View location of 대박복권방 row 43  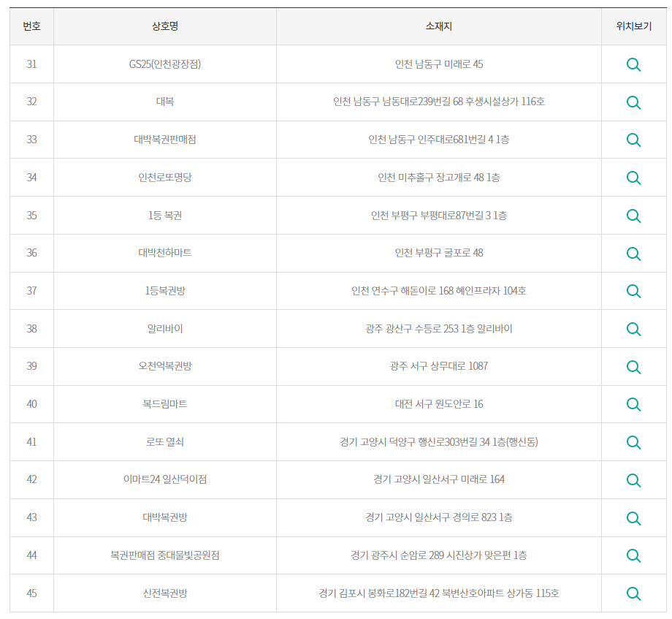coord(633,518)
